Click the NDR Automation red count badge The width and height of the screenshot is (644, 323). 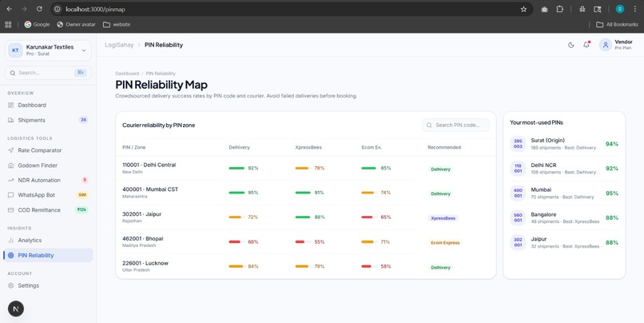[85, 180]
